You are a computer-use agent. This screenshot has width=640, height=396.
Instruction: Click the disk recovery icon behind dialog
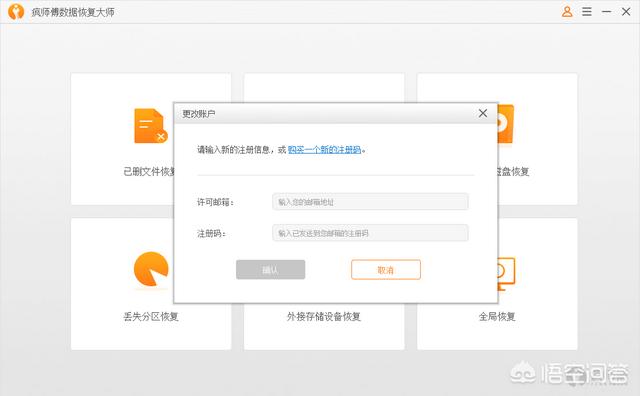(x=505, y=124)
